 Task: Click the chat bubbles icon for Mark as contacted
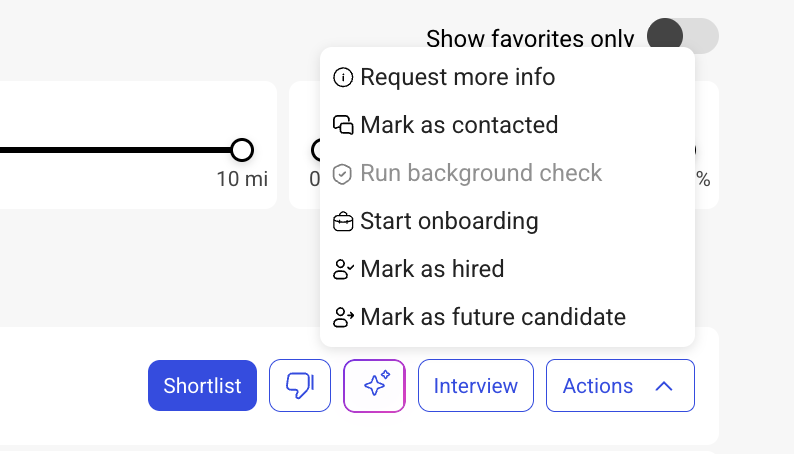tap(343, 125)
